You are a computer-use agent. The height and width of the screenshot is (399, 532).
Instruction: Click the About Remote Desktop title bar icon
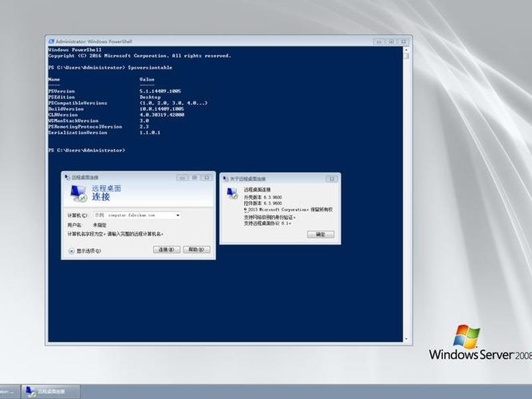click(226, 178)
